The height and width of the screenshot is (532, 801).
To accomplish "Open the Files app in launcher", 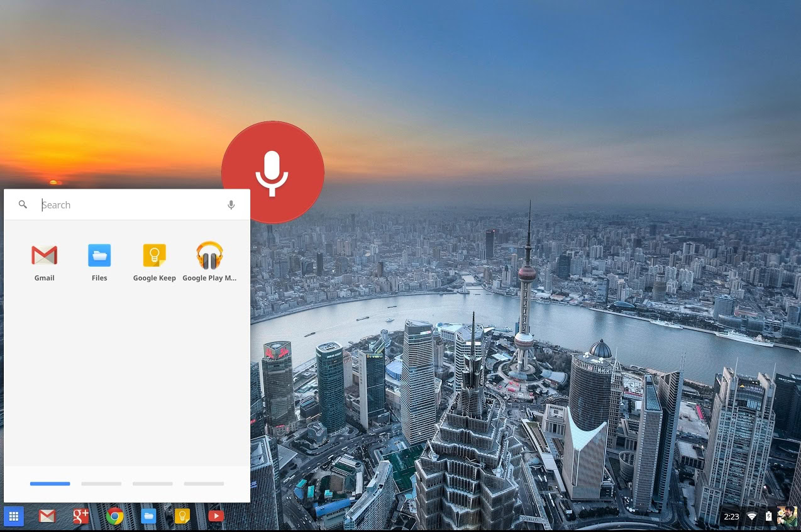I will click(x=99, y=262).
